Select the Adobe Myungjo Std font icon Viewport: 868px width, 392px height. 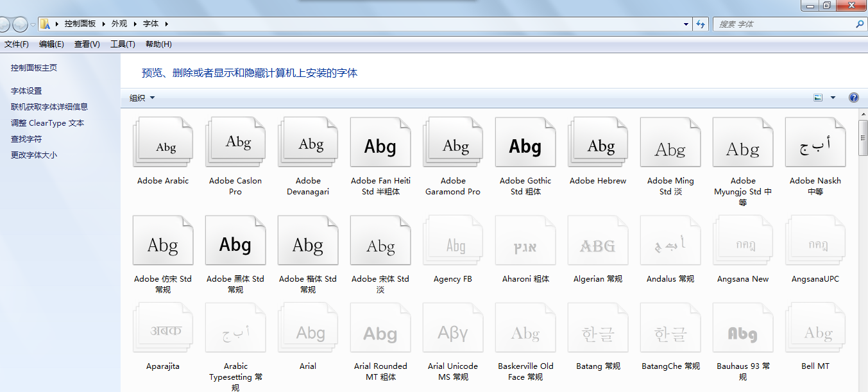coord(743,143)
